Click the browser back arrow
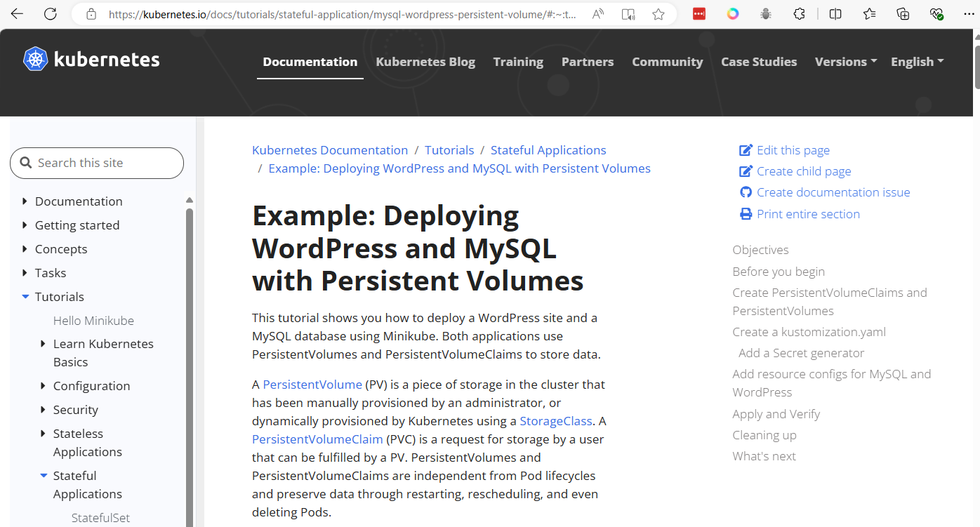Image resolution: width=980 pixels, height=527 pixels. [x=17, y=14]
